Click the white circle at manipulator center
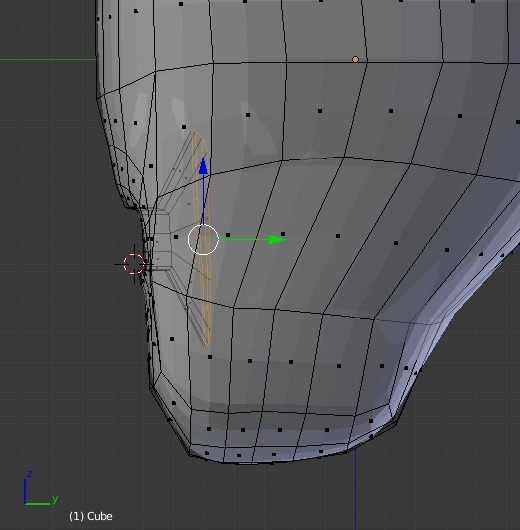The height and width of the screenshot is (530, 520). 203,239
